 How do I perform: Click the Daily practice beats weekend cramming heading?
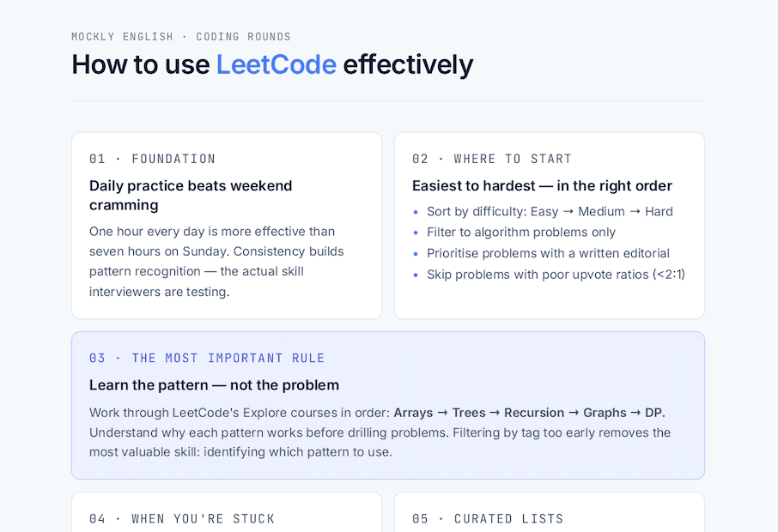pyautogui.click(x=191, y=196)
